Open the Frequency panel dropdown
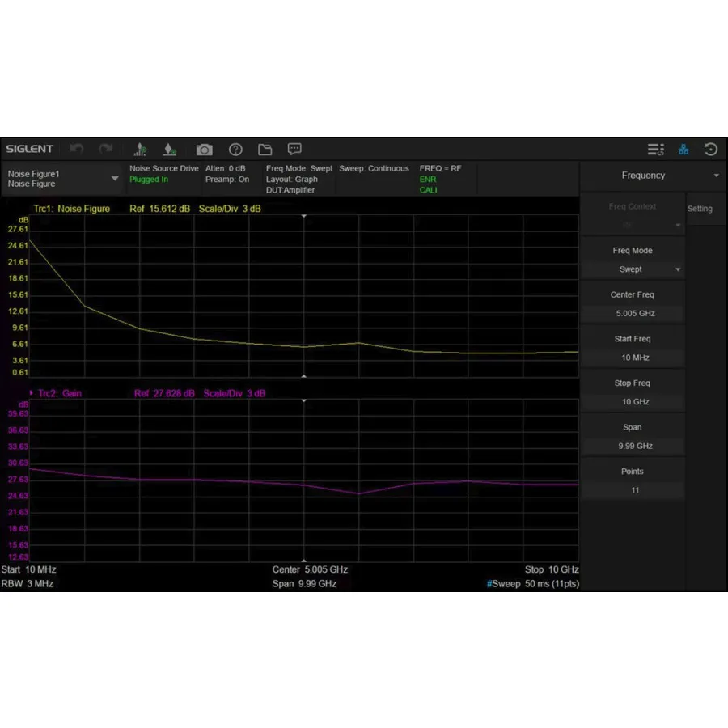This screenshot has height=728, width=728. pos(715,176)
